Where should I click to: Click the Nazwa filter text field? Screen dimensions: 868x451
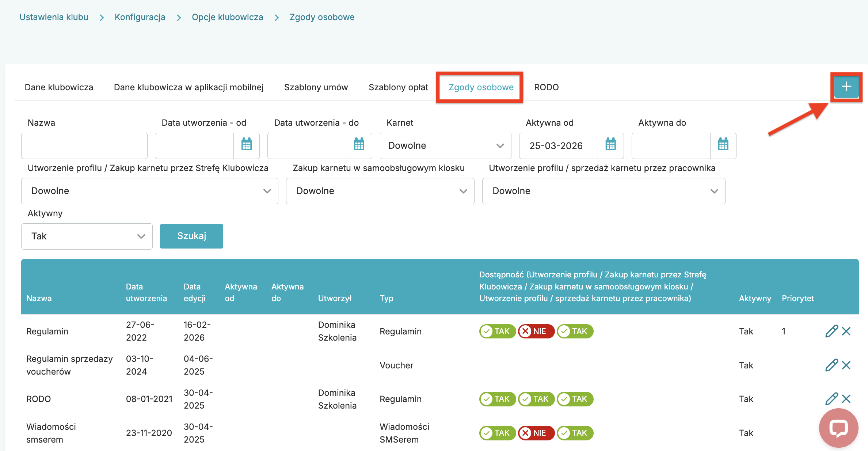[x=84, y=145]
